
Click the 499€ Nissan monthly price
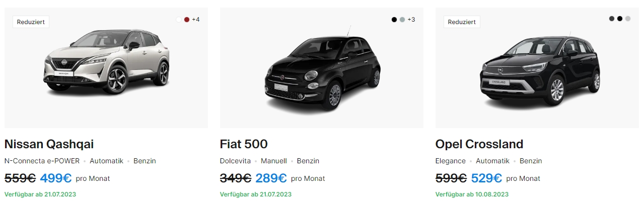click(55, 178)
